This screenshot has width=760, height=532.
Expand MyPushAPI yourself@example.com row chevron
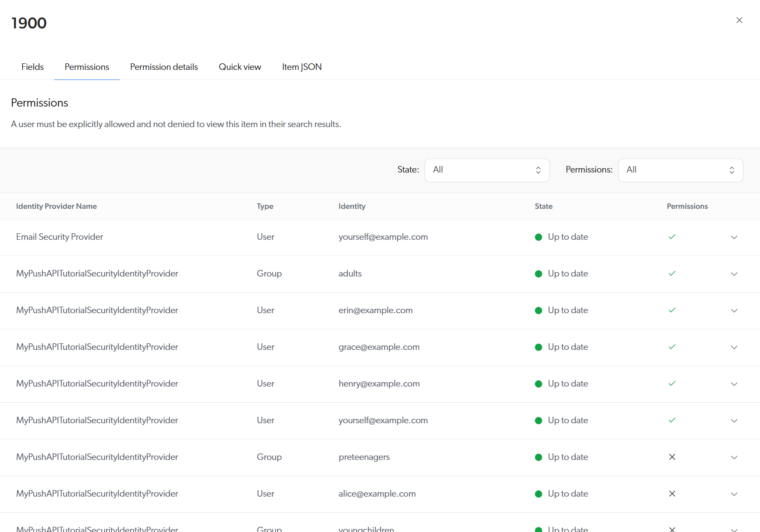(734, 421)
